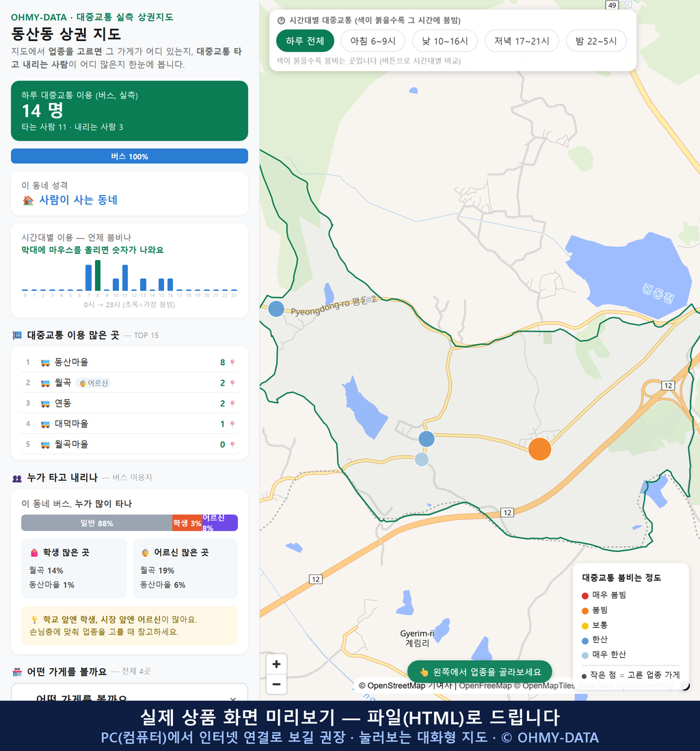Viewport: 700px width, 751px height.
Task: Click the orange 붐빔 legend swatch
Action: pos(584,611)
